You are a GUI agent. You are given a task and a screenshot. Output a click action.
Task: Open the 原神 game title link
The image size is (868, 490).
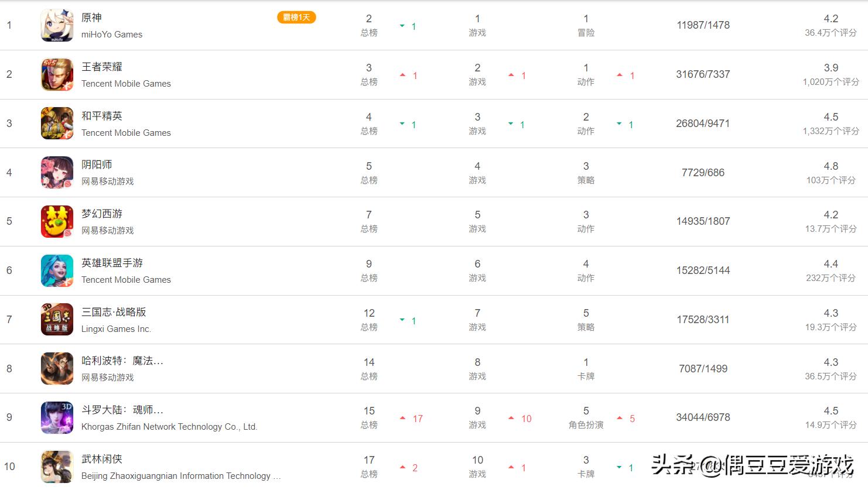coord(91,18)
